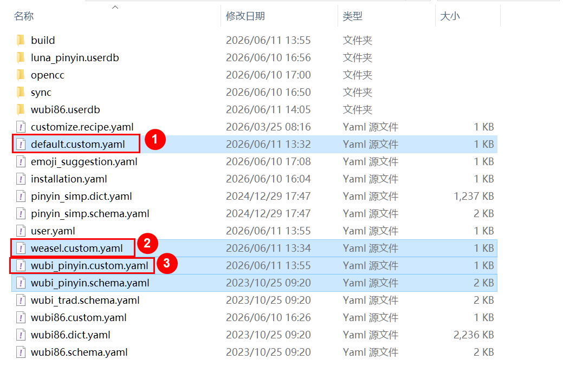Click the pinyin_simp.schema.yaml file icon
This screenshot has height=392, width=563.
(21, 214)
